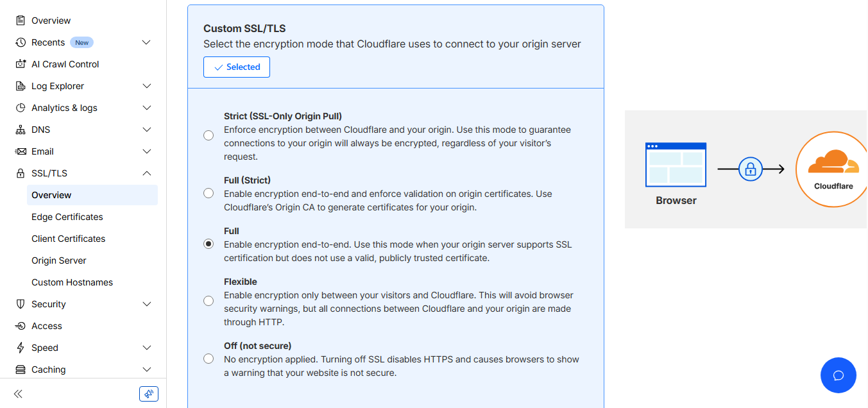Click the Selected button
Screen dimensions: 868x408
[x=237, y=67]
